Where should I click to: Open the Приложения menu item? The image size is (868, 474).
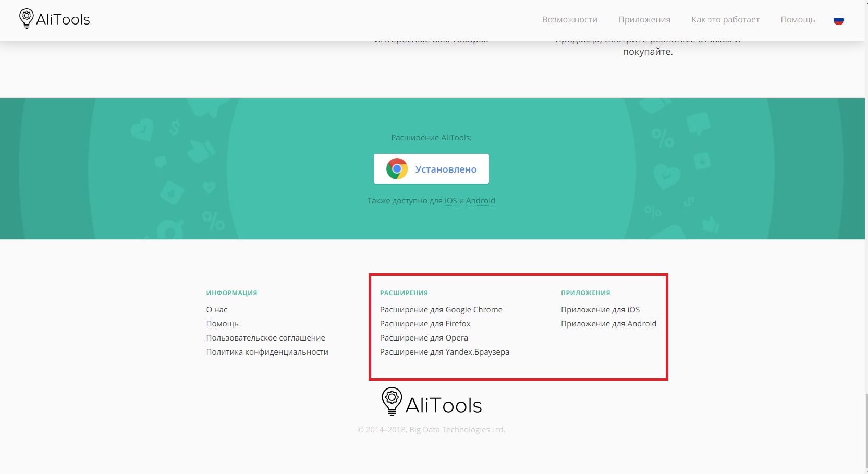coord(644,20)
